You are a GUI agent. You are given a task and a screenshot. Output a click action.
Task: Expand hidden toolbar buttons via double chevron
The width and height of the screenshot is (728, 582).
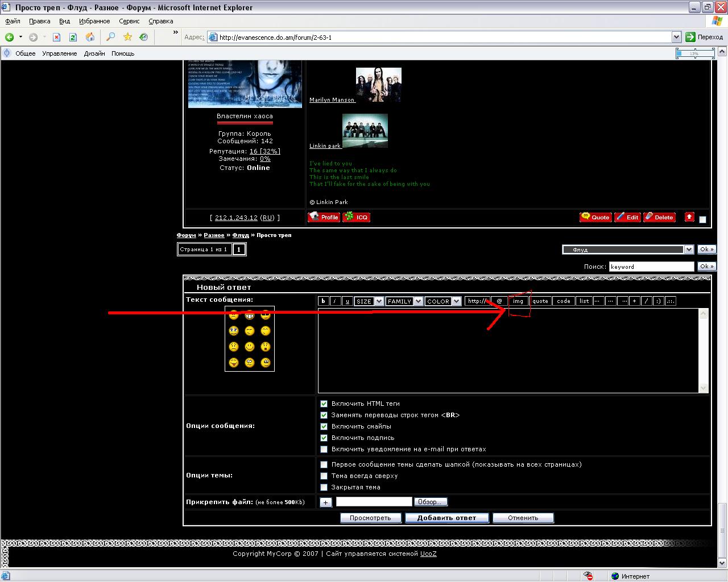176,33
